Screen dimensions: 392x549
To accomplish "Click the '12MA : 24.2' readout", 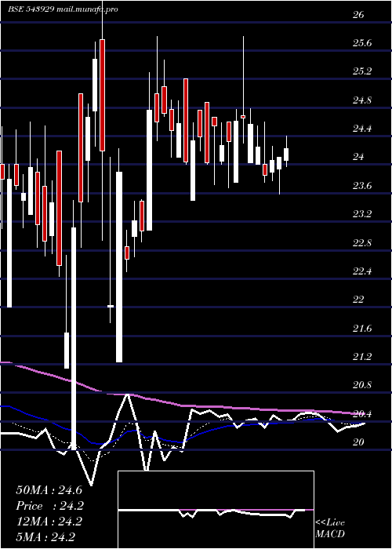I will click(49, 522).
